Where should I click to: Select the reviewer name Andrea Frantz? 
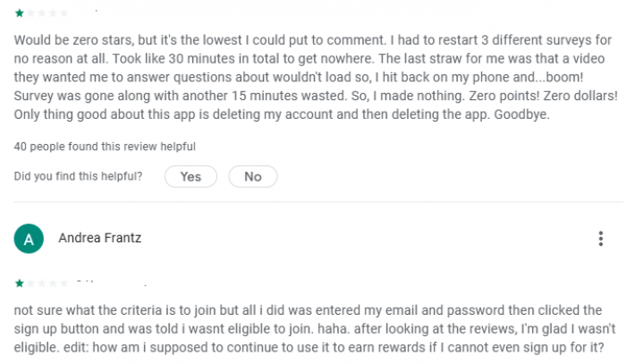pos(100,238)
